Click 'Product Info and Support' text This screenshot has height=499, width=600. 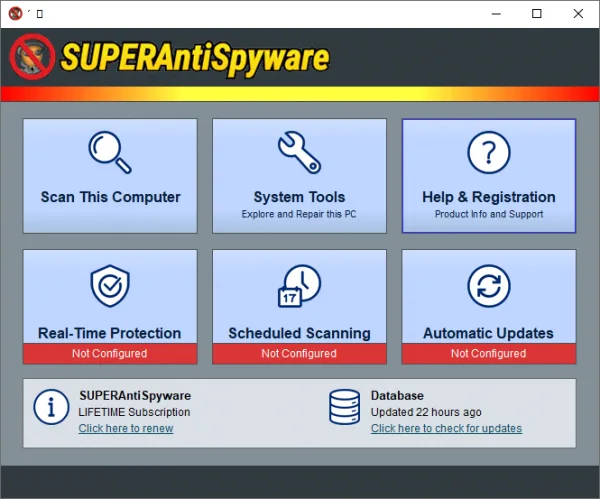489,214
